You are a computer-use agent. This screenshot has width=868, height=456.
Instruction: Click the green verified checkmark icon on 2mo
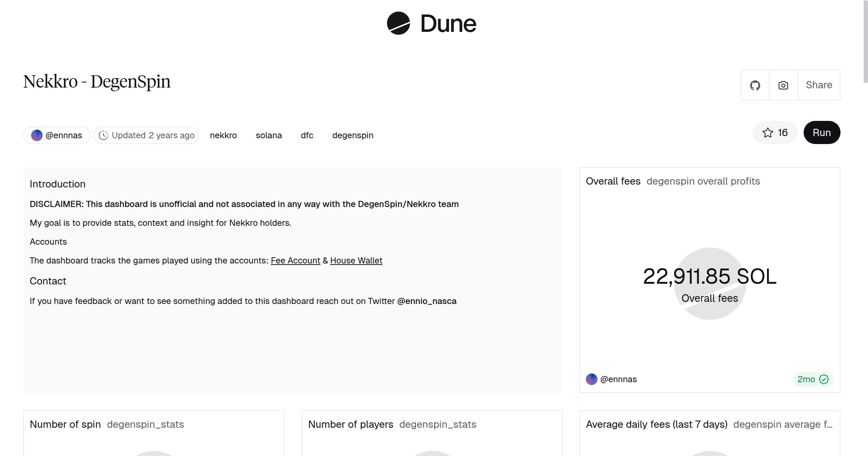tap(824, 379)
